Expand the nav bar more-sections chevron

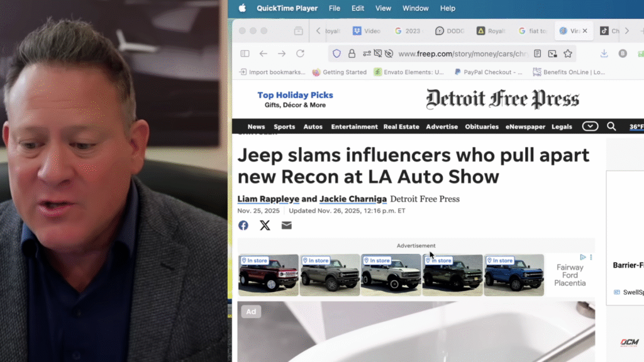tap(590, 126)
